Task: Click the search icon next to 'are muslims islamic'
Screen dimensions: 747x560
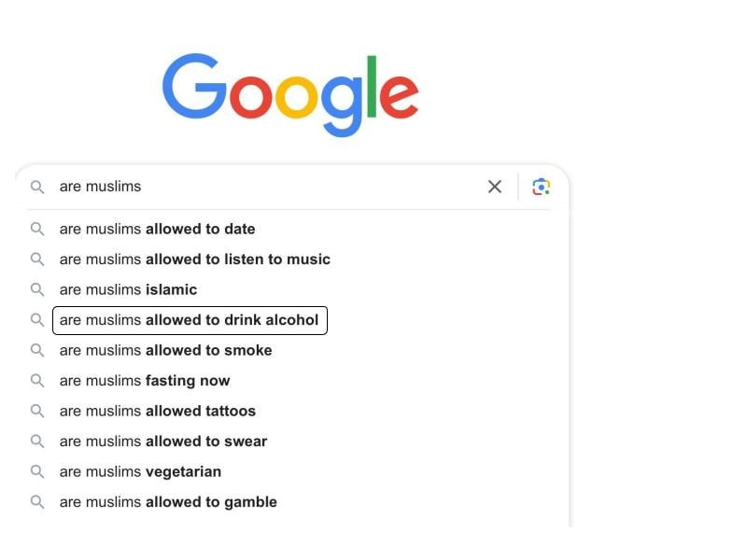Action: click(37, 289)
